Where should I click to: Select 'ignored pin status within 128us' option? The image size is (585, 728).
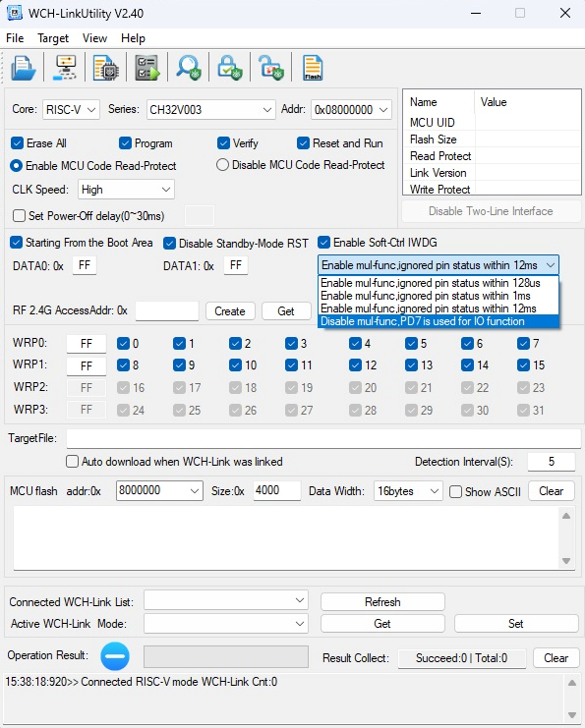pos(439,283)
